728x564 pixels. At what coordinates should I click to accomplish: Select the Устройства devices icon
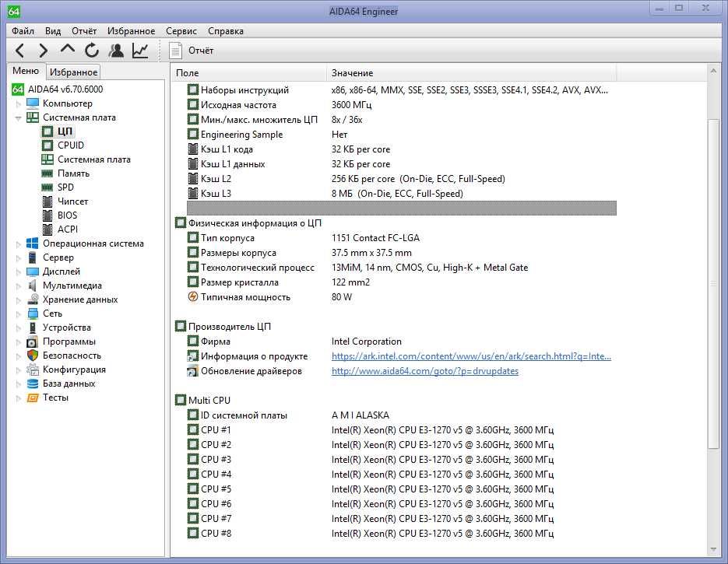[33, 328]
